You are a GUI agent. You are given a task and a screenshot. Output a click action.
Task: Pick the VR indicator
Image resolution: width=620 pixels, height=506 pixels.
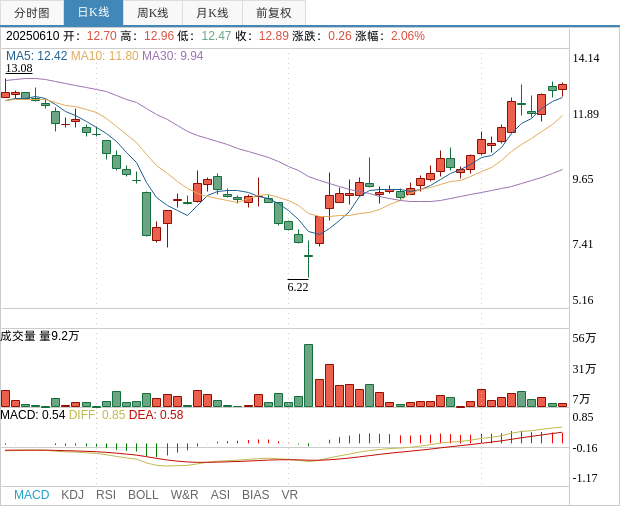tap(290, 495)
